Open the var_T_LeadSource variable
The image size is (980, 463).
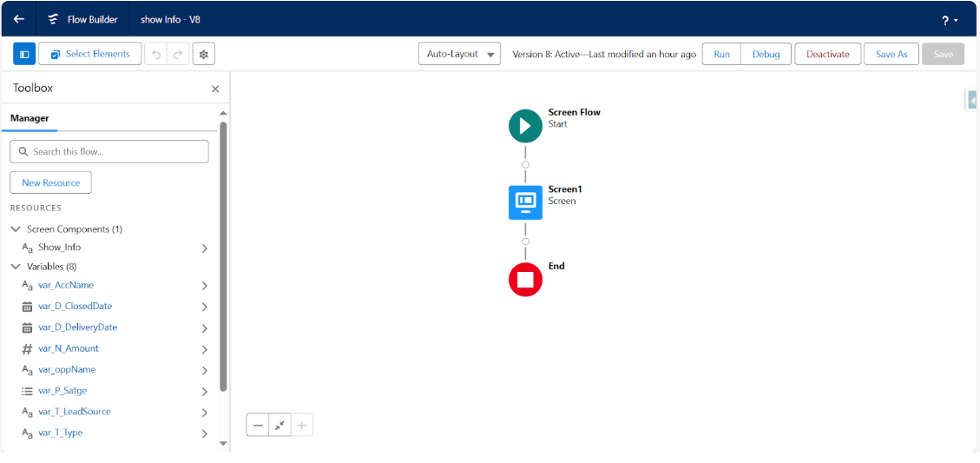(x=75, y=412)
